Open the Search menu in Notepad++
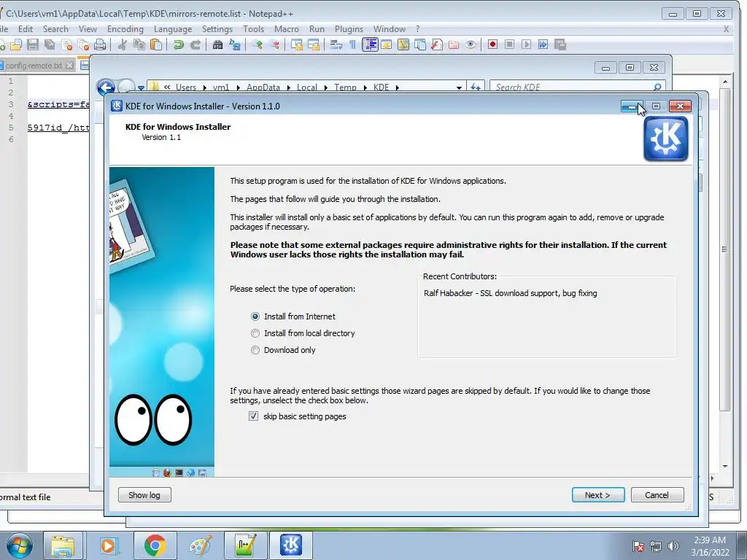The width and height of the screenshot is (747, 560). point(55,29)
